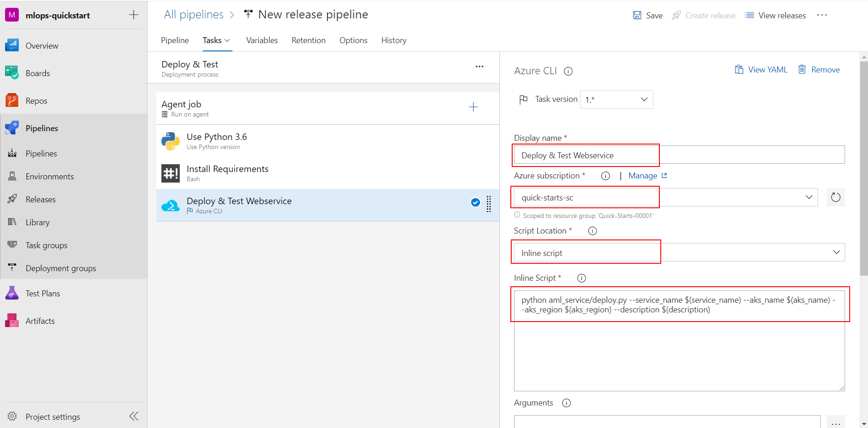Open Library in the sidebar
Screen dimensions: 868x428
(38, 222)
